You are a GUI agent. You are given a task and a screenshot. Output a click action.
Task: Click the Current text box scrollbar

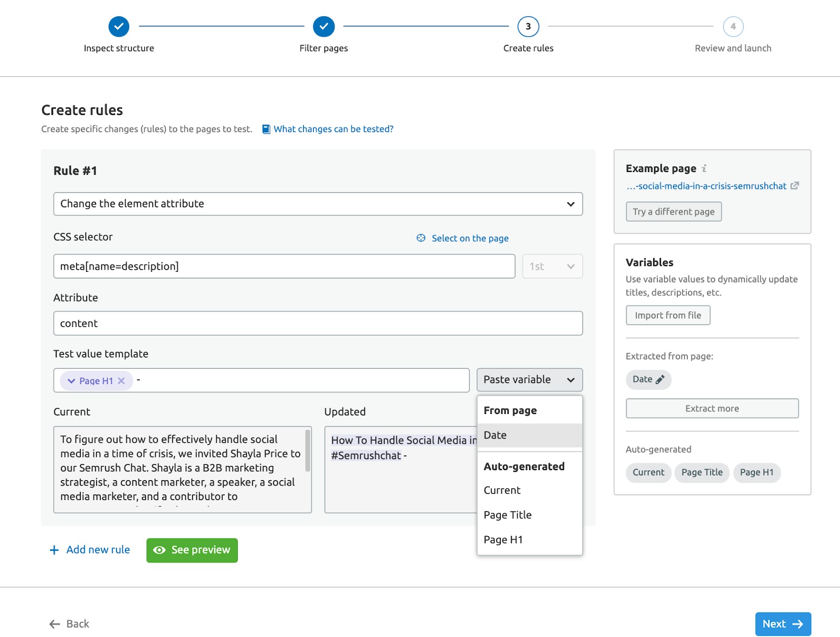coord(307,451)
